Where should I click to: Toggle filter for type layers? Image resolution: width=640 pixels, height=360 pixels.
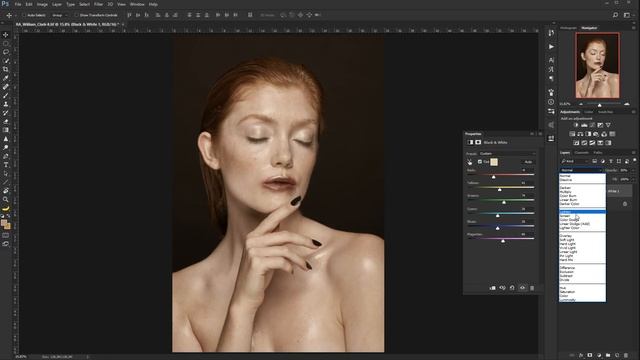tap(611, 162)
